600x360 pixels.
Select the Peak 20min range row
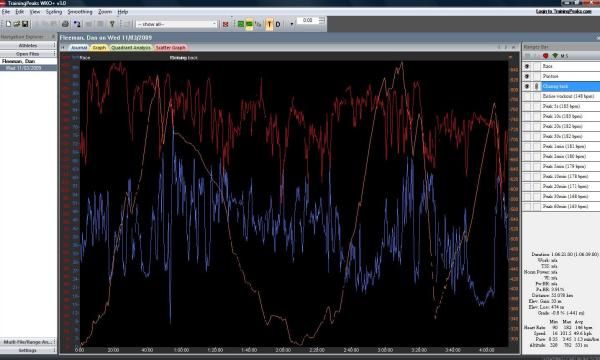[571, 186]
